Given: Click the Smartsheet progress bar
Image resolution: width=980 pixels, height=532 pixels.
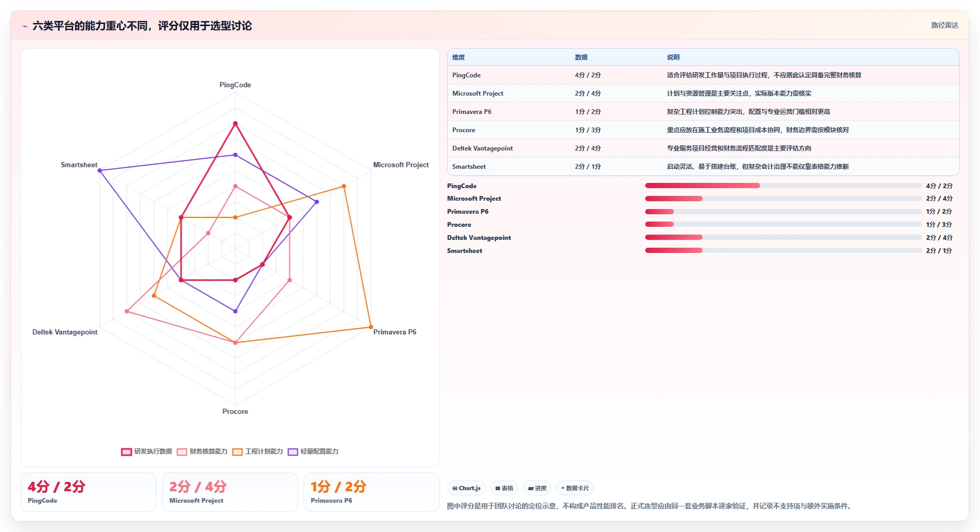Looking at the screenshot, I should pos(783,250).
